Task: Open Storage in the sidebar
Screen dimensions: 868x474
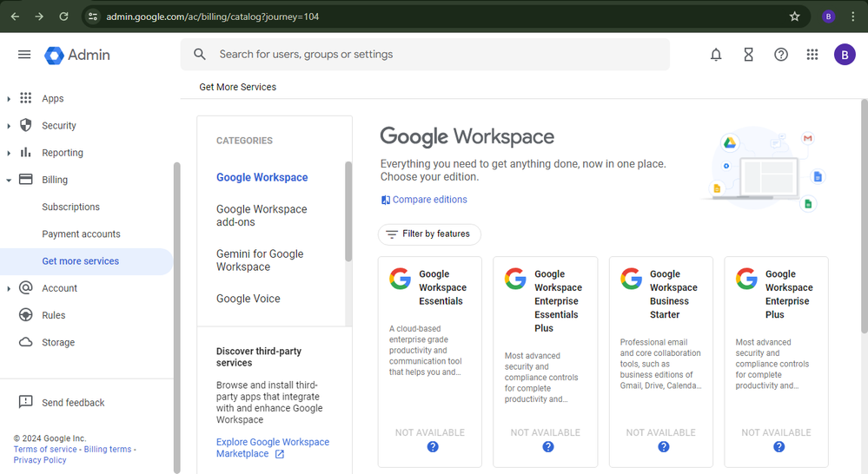Action: (x=58, y=342)
